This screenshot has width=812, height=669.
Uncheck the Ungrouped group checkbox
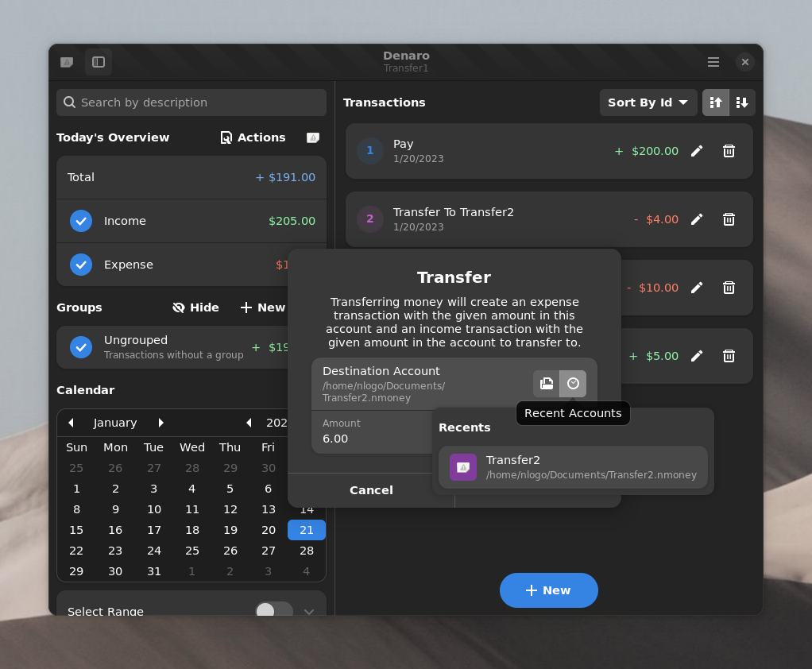pyautogui.click(x=80, y=347)
